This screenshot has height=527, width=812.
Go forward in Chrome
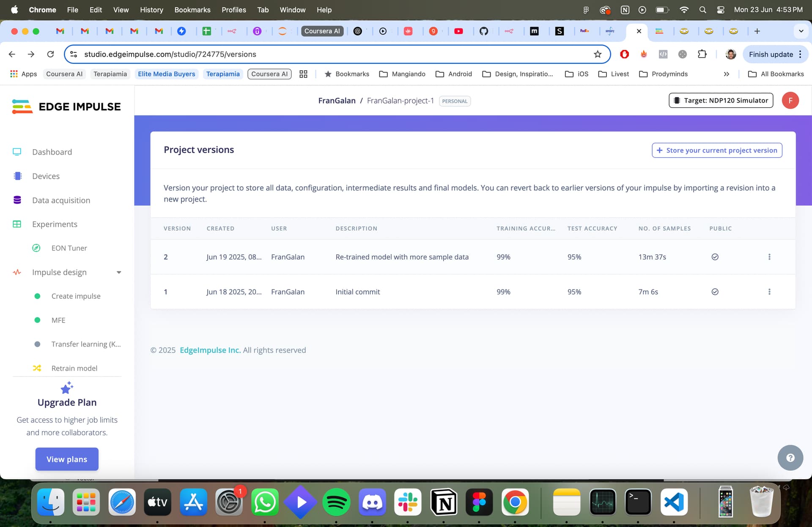31,54
